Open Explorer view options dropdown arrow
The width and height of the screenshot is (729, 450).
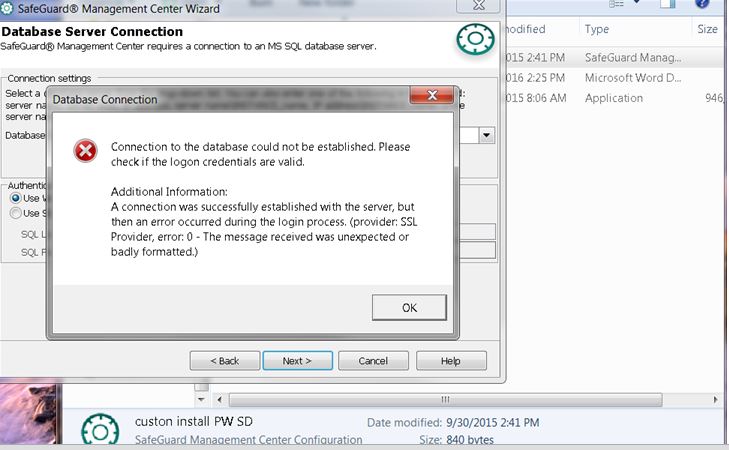636,3
